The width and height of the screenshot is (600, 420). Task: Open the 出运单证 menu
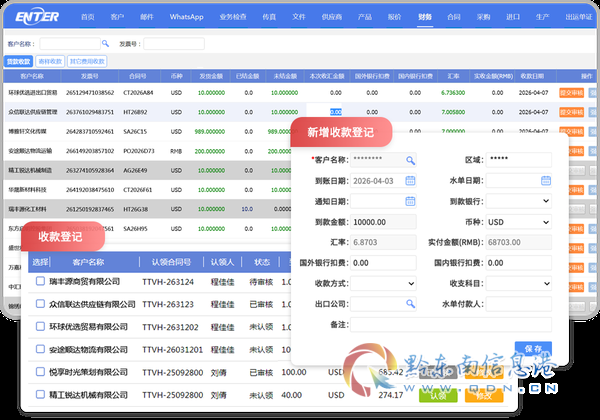(579, 17)
